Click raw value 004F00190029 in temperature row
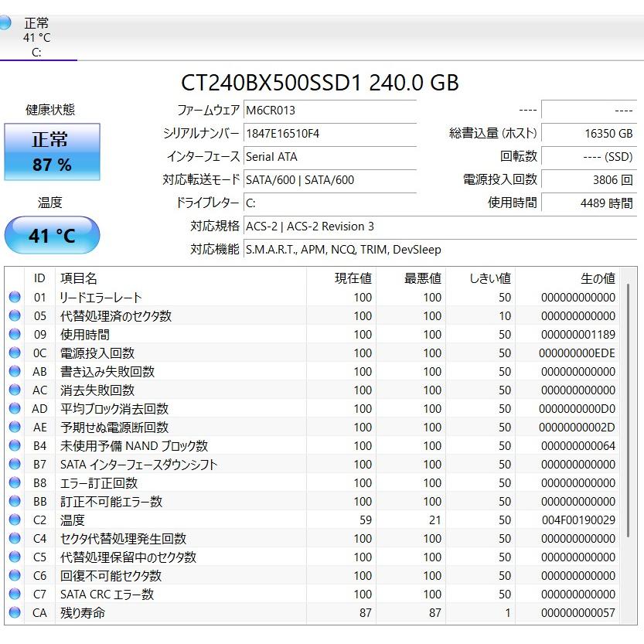The width and height of the screenshot is (644, 644). (578, 520)
